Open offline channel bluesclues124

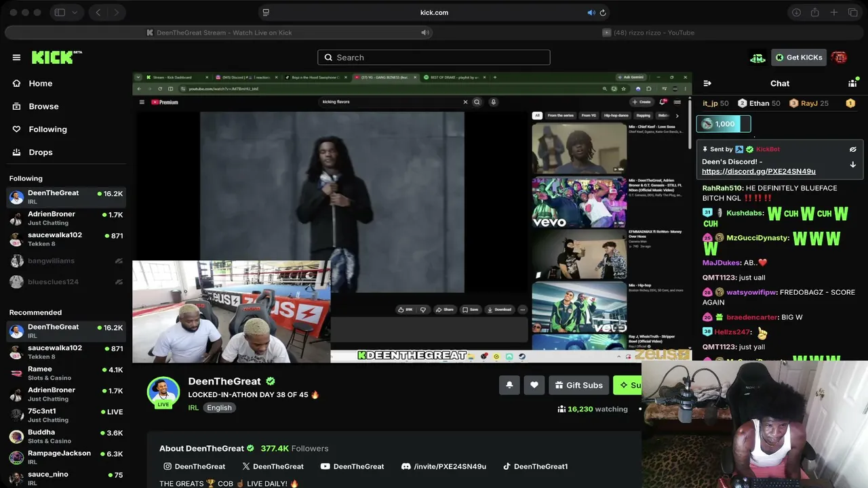[x=66, y=282]
